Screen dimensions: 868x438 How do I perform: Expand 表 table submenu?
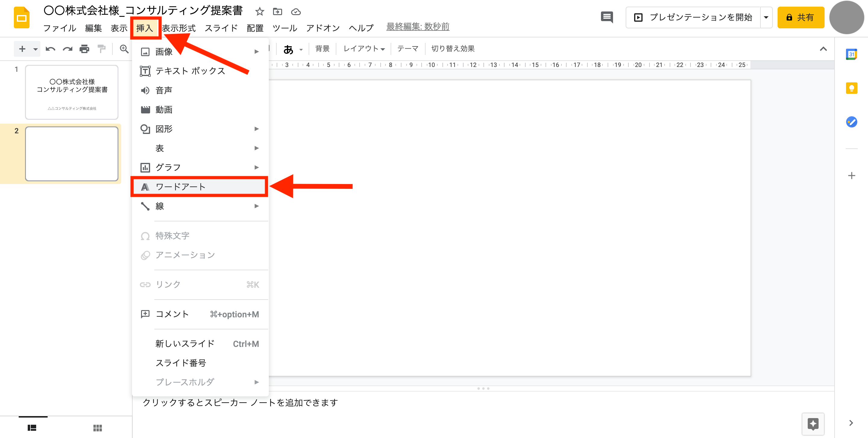pos(200,148)
